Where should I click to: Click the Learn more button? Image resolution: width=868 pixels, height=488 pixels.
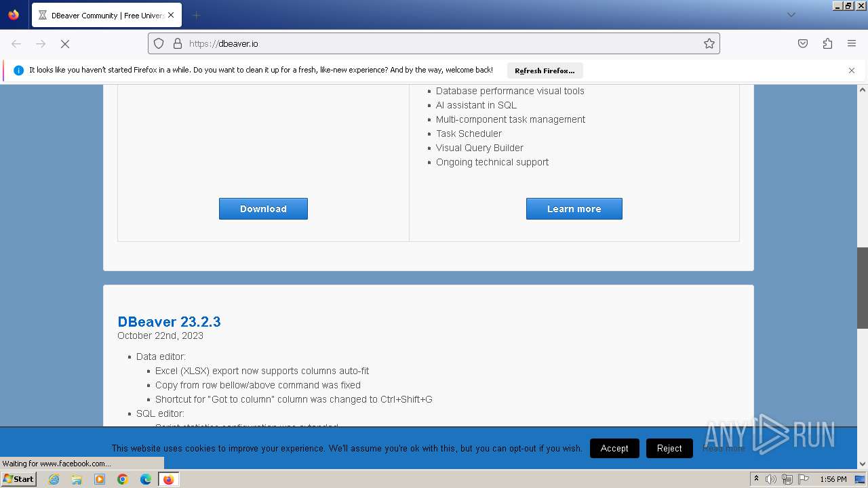tap(574, 209)
